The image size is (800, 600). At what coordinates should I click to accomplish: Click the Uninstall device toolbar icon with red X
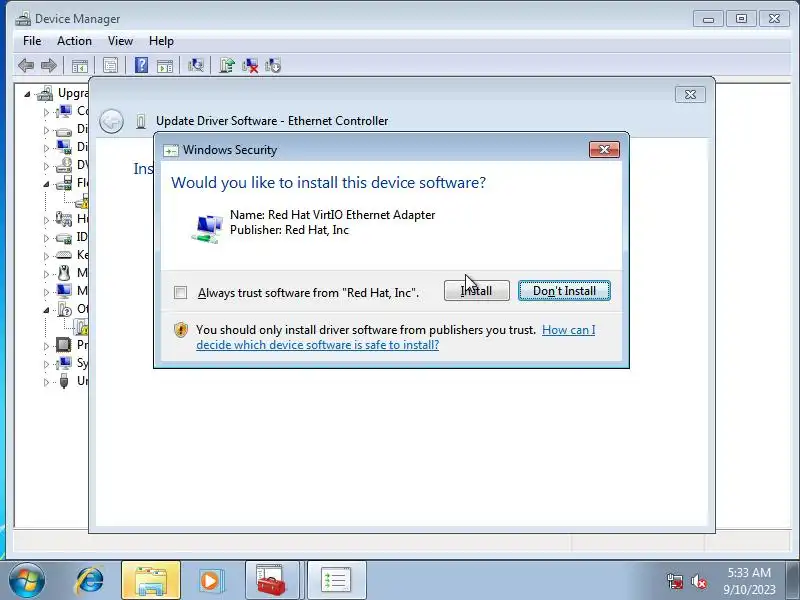point(250,65)
